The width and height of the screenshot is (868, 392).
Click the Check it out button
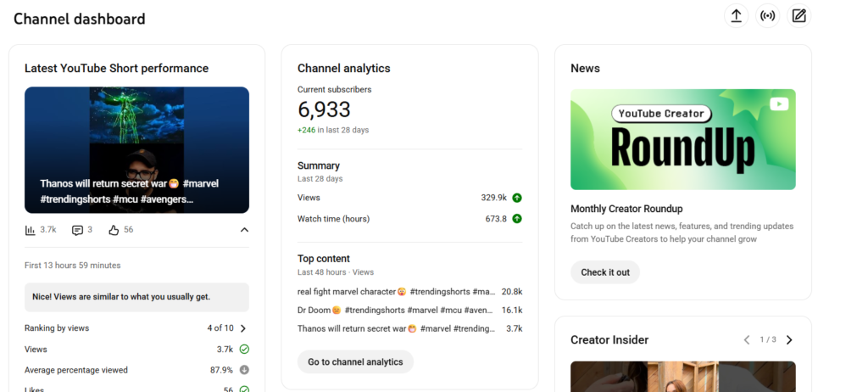point(605,272)
